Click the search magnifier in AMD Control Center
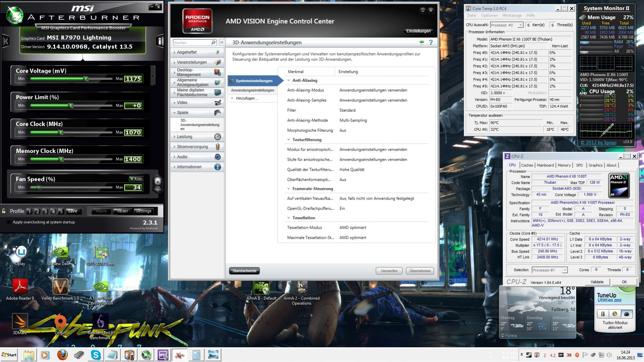Image resolution: width=644 pixels, height=362 pixels. coord(213,43)
